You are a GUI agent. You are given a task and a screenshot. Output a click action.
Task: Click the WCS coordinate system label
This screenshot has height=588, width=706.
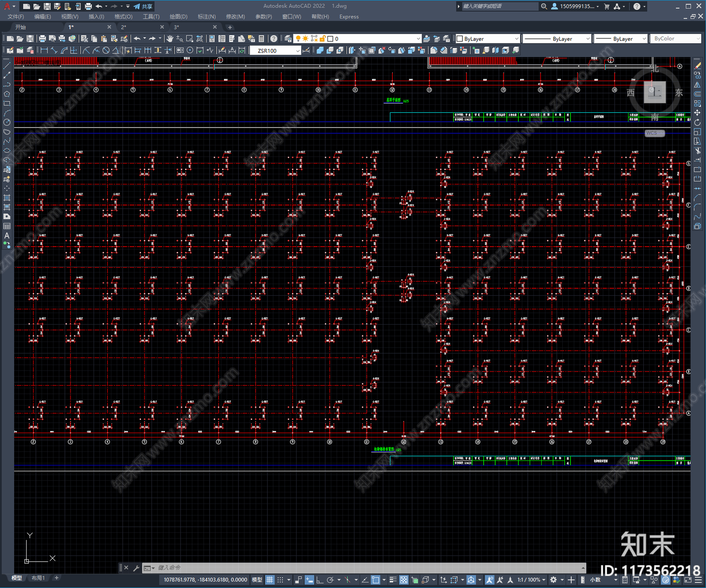[x=655, y=133]
